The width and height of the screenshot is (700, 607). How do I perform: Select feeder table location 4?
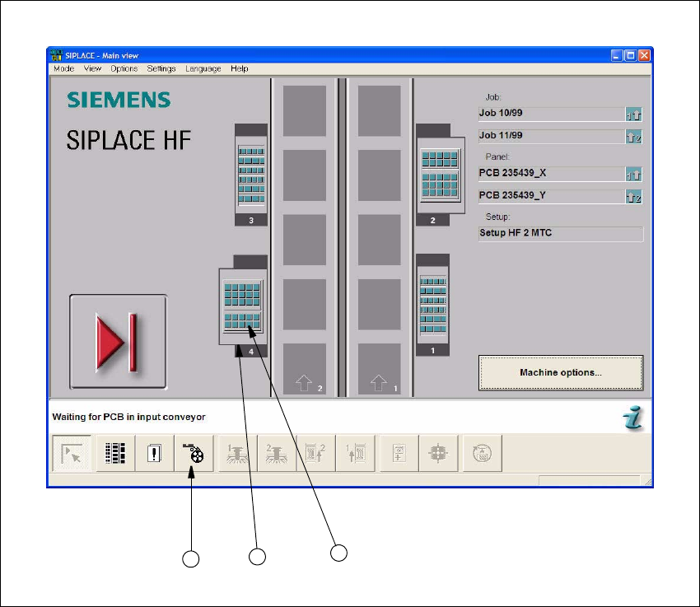click(243, 306)
